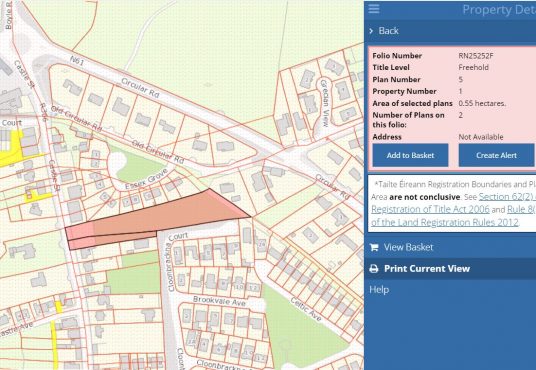Click the Freehold title level value
536x370 pixels.
473,67
